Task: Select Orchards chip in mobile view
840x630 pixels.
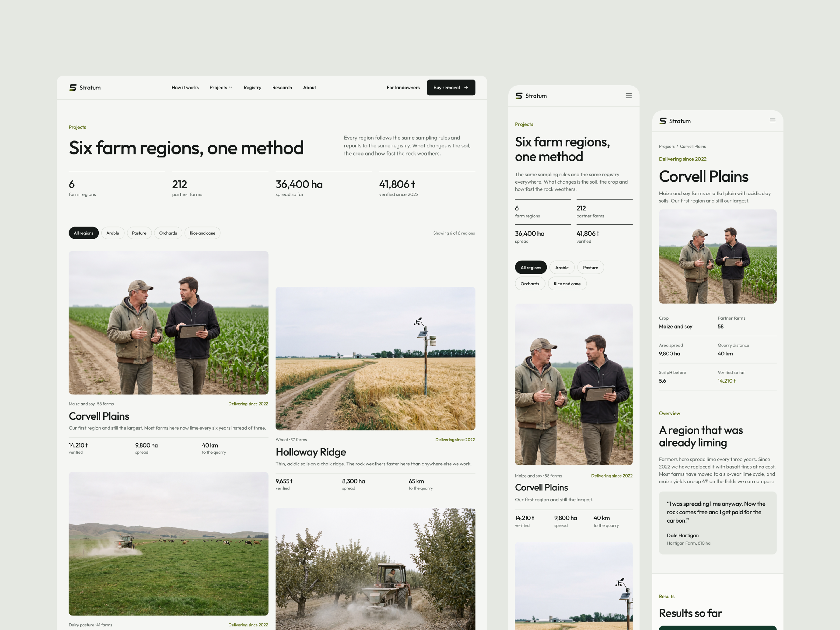Action: 530,284
